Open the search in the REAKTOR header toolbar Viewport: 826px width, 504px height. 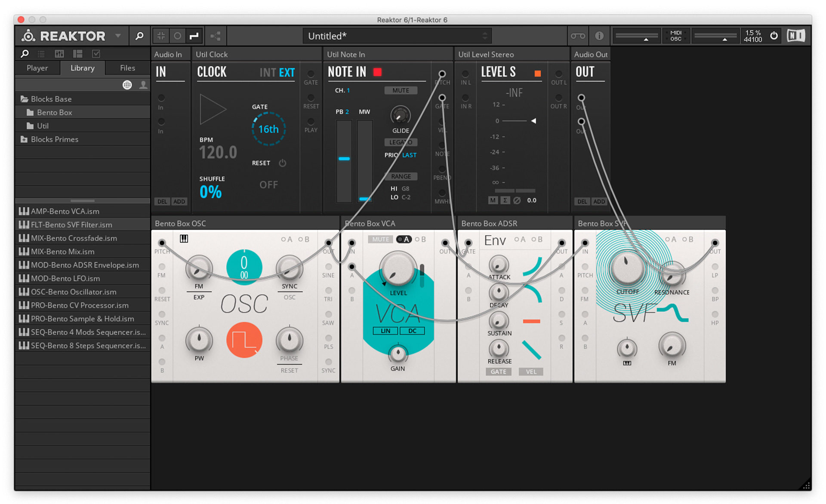click(139, 36)
